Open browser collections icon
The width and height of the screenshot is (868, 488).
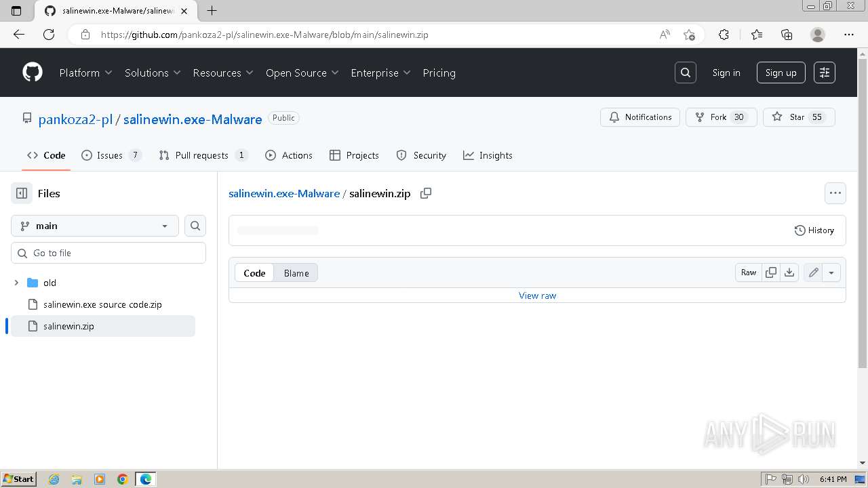click(787, 35)
